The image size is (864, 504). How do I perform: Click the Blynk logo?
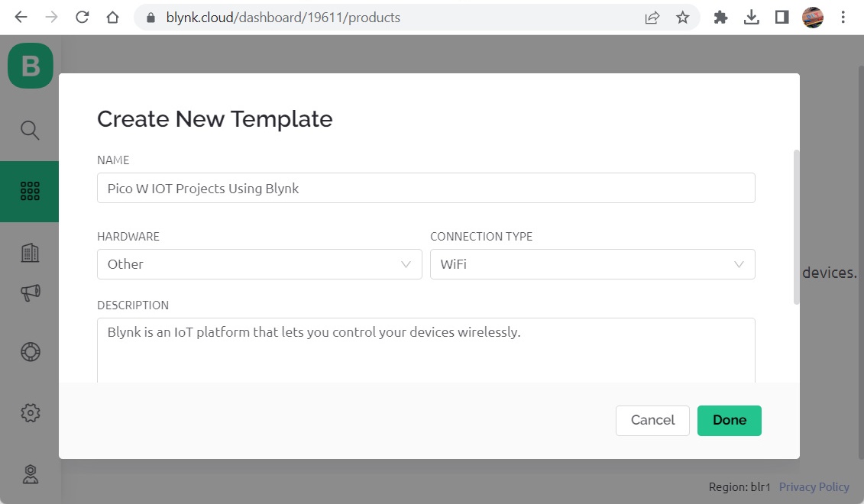[x=31, y=66]
